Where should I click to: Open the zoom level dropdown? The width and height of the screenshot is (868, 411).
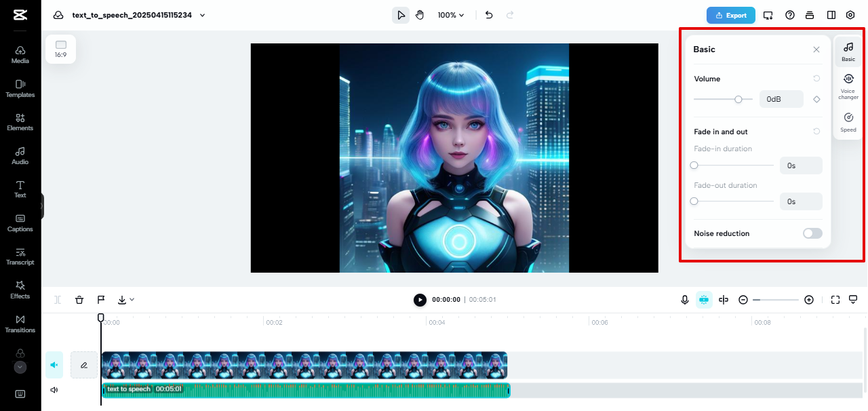[451, 14]
